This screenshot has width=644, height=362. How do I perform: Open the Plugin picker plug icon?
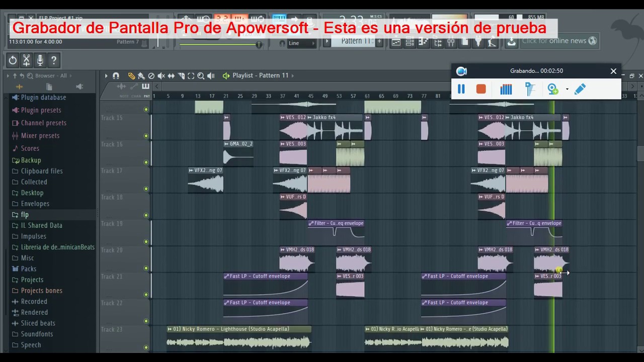[x=477, y=42]
